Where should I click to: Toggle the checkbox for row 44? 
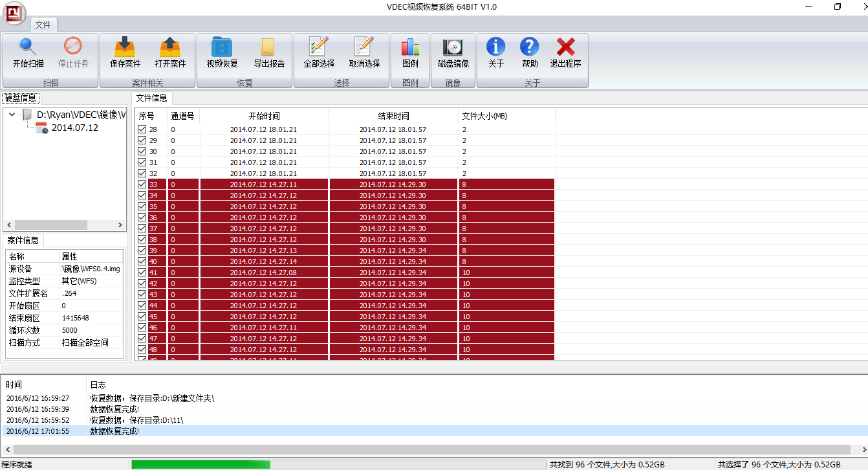coord(142,306)
